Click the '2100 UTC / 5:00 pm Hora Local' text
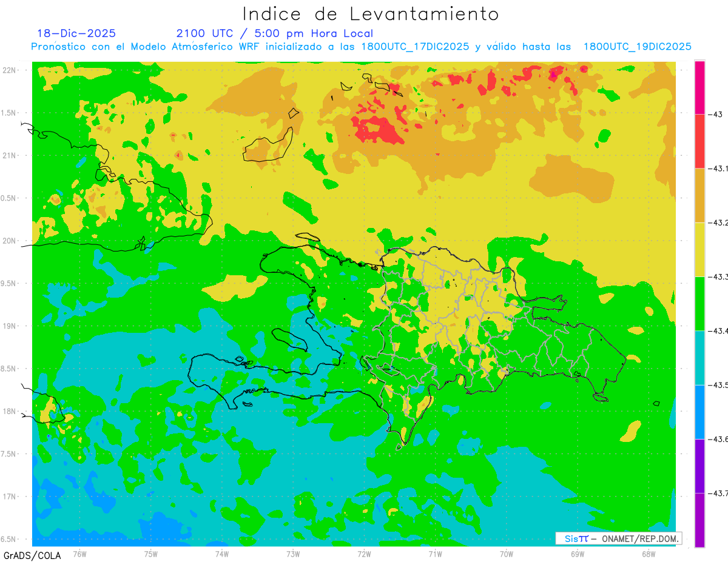 pyautogui.click(x=275, y=33)
